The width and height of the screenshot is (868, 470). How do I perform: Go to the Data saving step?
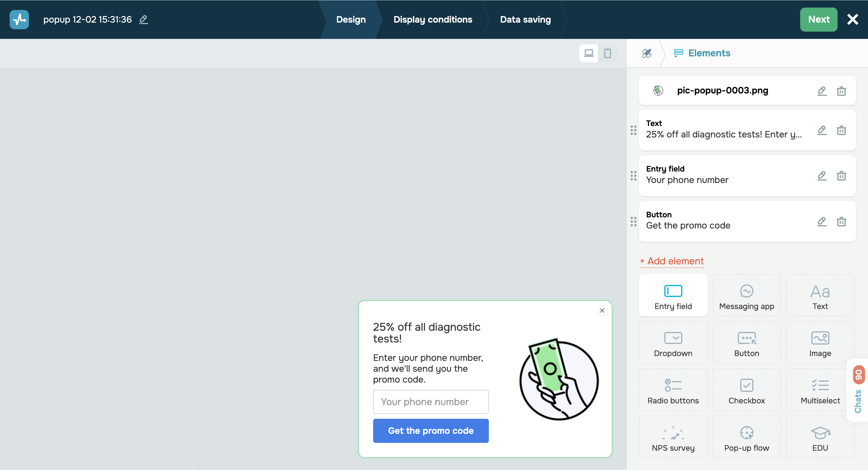[x=525, y=20]
